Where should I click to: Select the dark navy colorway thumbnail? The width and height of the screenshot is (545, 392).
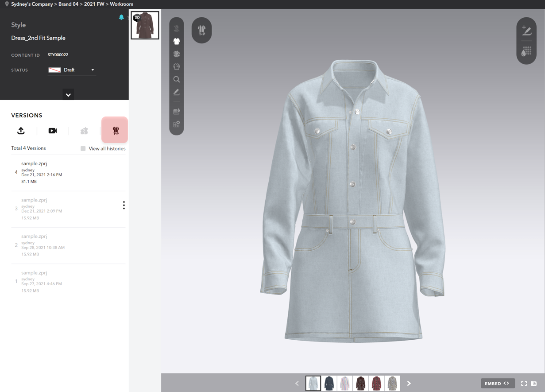[x=329, y=383]
